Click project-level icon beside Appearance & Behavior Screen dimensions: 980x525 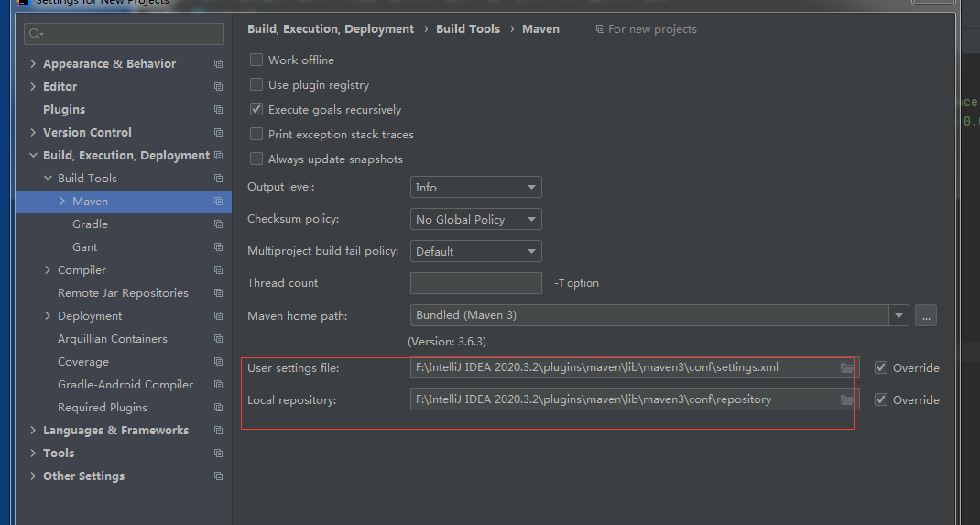(x=218, y=64)
